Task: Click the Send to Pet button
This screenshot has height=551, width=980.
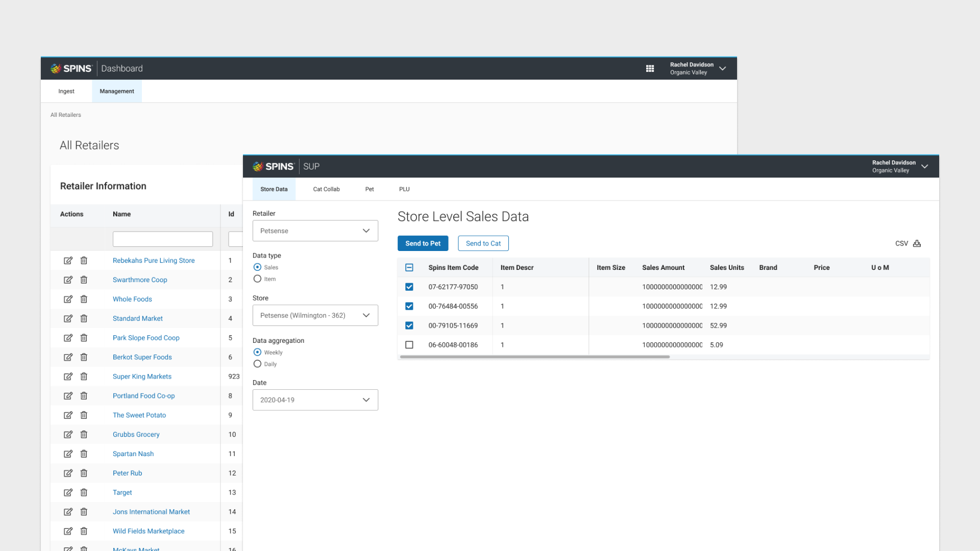Action: pyautogui.click(x=423, y=243)
